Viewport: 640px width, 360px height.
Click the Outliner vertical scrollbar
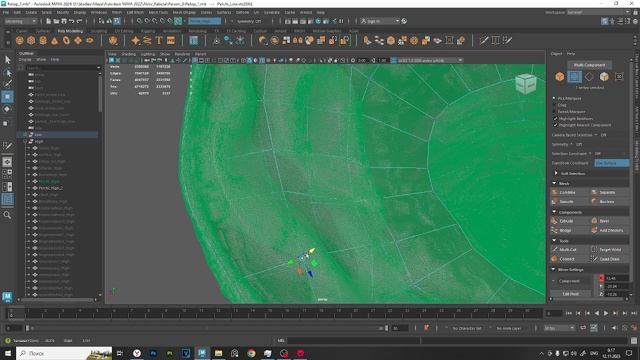click(100, 94)
